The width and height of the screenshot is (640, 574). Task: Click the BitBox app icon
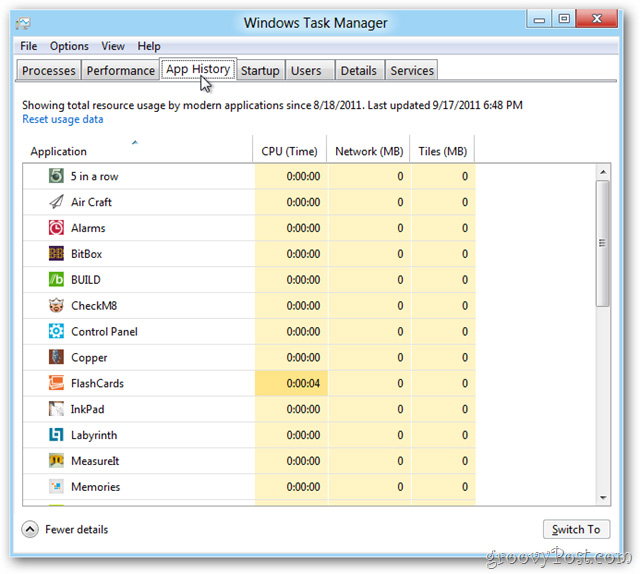(x=56, y=254)
